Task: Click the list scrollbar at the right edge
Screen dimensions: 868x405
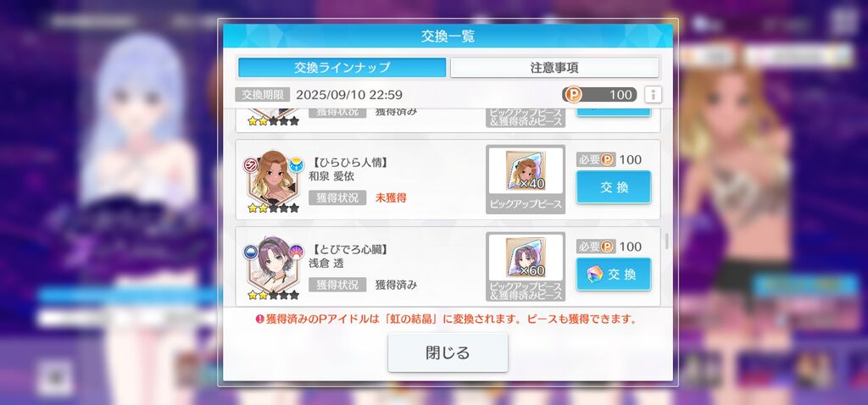Action: click(x=667, y=240)
